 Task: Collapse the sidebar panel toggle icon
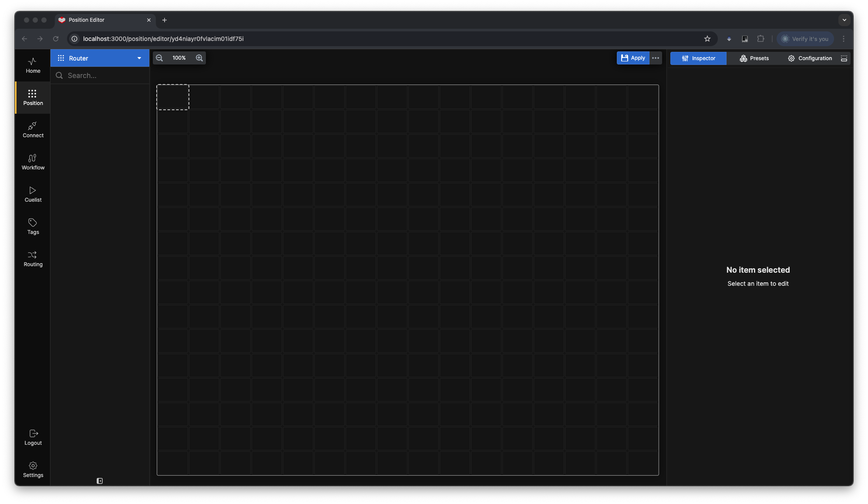[x=100, y=481]
